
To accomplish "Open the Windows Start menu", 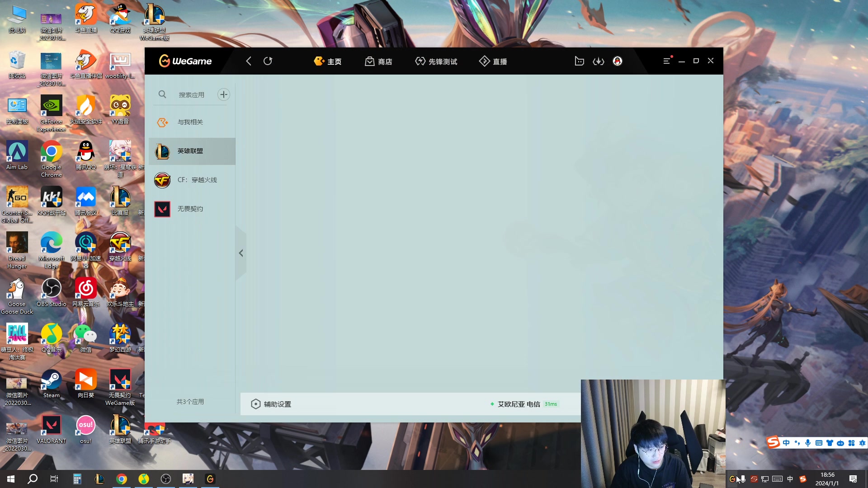I will tap(11, 479).
